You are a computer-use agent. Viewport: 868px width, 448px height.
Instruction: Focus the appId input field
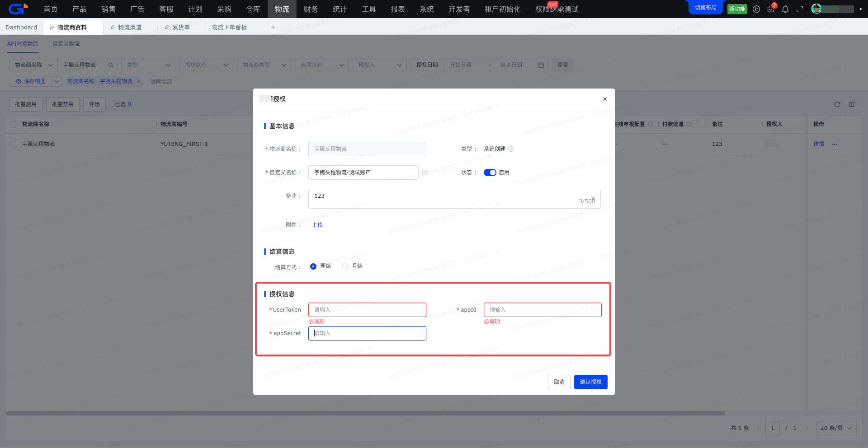click(542, 310)
